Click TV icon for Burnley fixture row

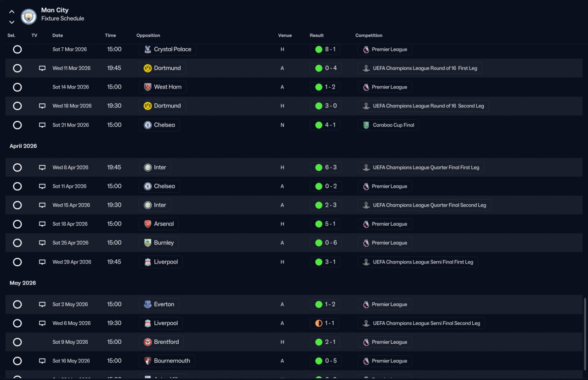tap(42, 243)
